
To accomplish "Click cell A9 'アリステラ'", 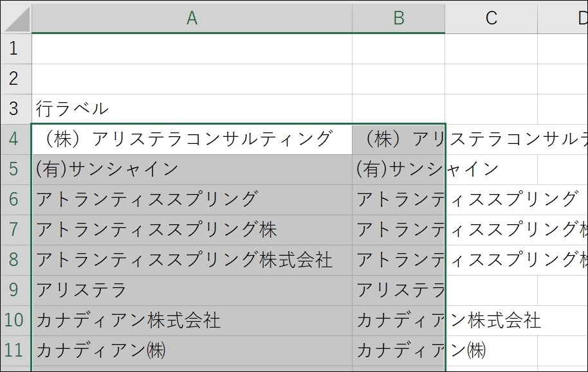I will 192,290.
